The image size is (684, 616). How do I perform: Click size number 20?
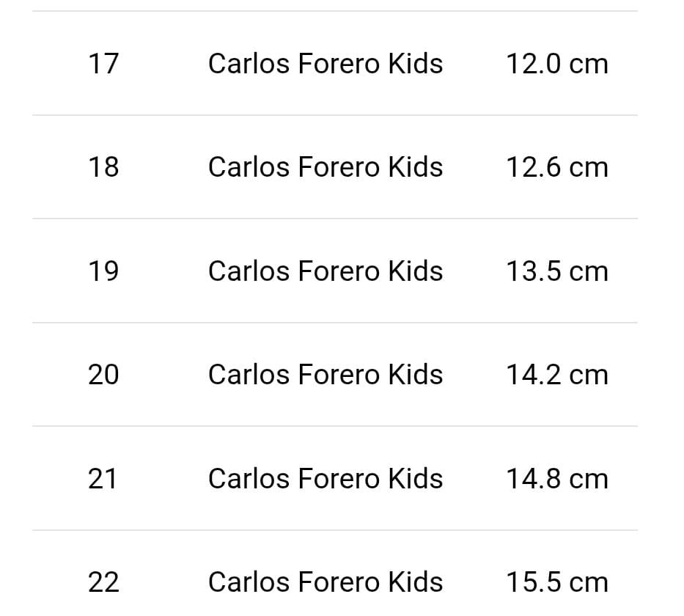coord(103,375)
